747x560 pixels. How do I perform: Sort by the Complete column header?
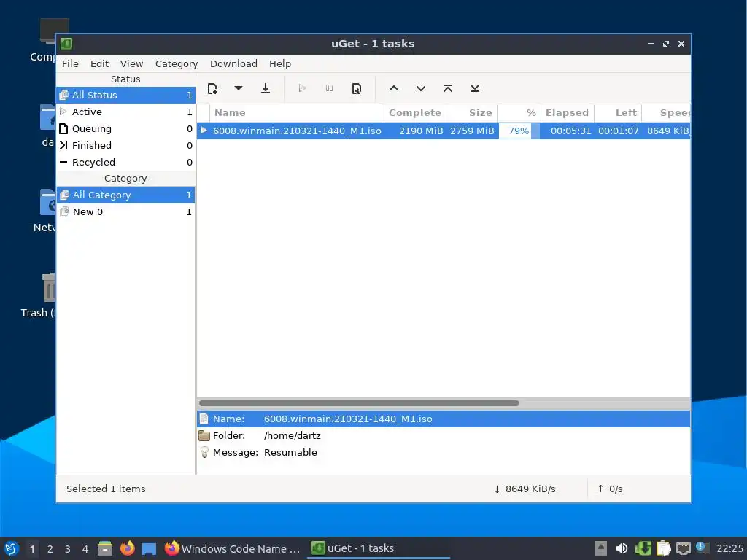click(415, 113)
